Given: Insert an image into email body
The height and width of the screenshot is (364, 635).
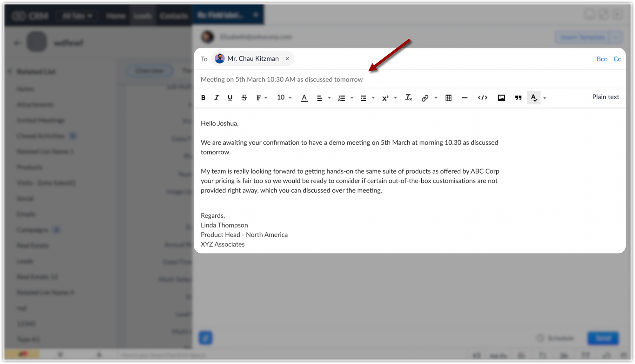Looking at the screenshot, I should click(x=501, y=98).
